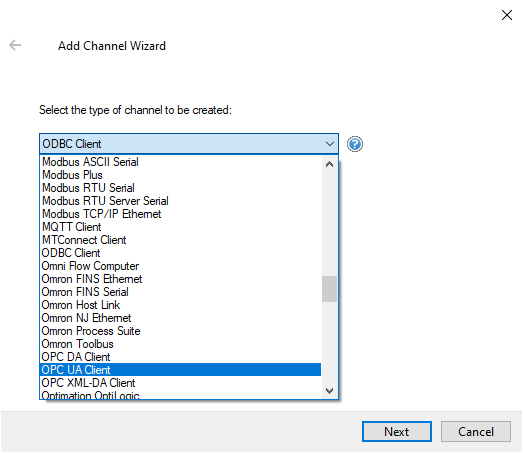Pick MTConnect Client from the list
Image resolution: width=523 pixels, height=453 pixels.
tap(180, 240)
